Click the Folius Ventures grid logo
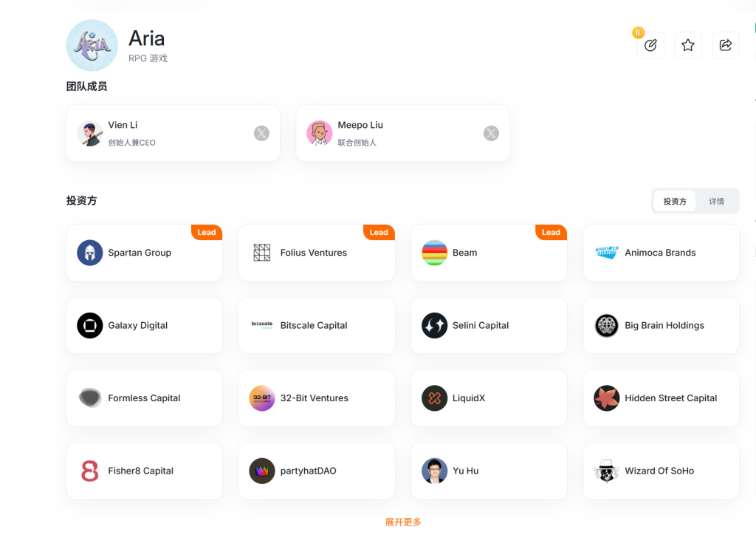This screenshot has width=756, height=535. click(x=262, y=253)
